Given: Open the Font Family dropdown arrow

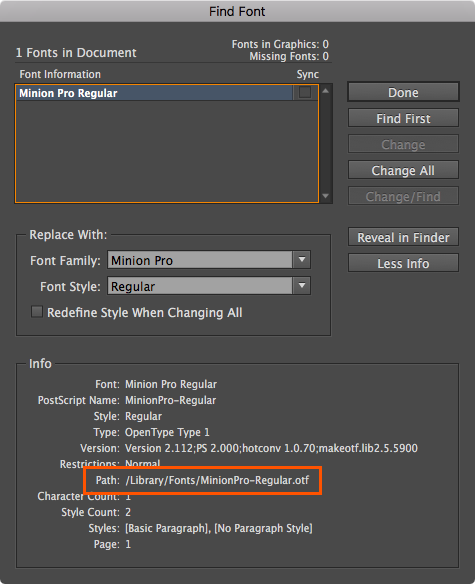Looking at the screenshot, I should pos(302,259).
